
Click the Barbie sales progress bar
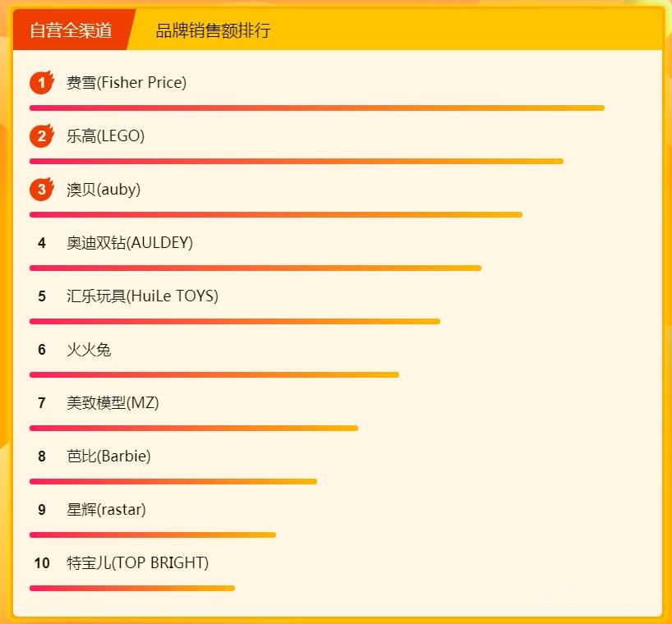coord(173,481)
